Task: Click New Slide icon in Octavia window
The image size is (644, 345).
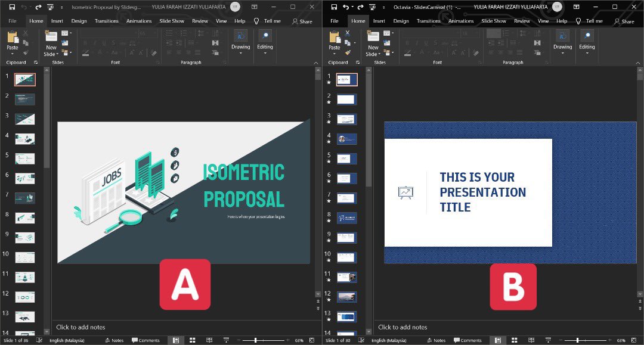Action: tap(373, 36)
